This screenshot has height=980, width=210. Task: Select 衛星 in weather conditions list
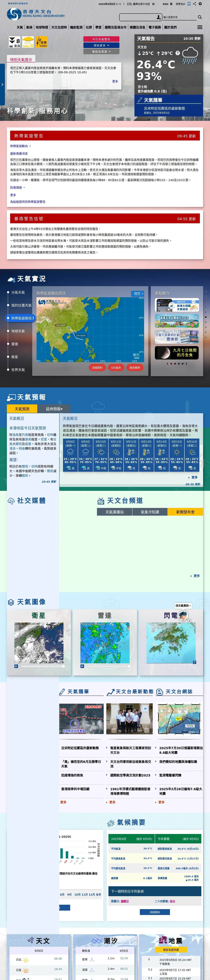pos(15,357)
